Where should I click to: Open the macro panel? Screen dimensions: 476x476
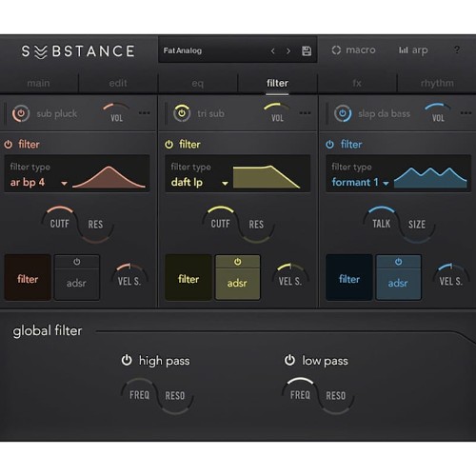click(x=353, y=50)
